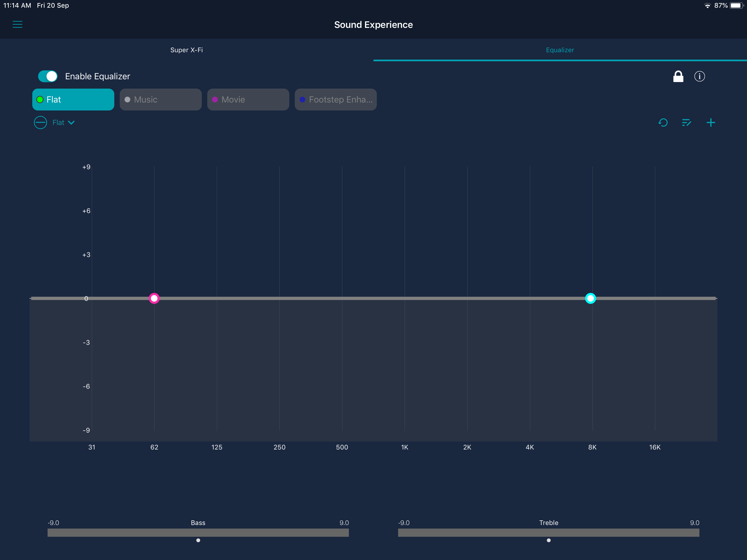Select the Music preset

point(161,100)
